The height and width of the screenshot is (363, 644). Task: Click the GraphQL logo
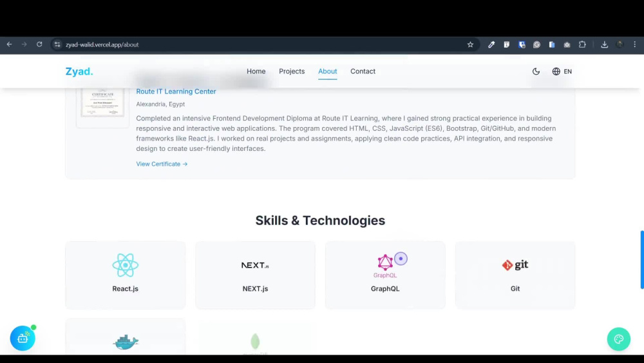(x=385, y=266)
